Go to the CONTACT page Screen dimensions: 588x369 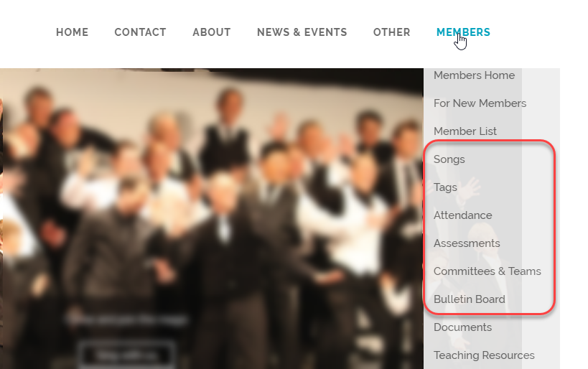point(140,32)
